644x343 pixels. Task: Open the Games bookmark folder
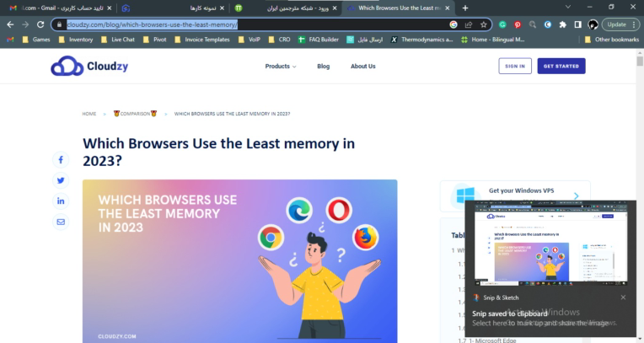[36, 40]
